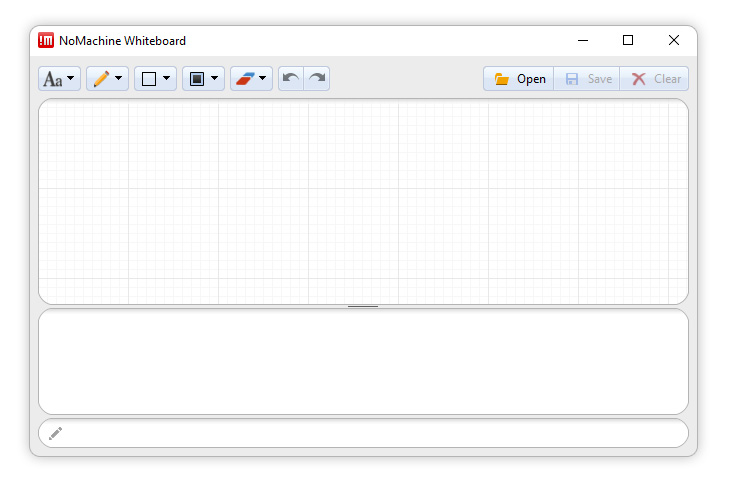Click the Save button

[587, 79]
